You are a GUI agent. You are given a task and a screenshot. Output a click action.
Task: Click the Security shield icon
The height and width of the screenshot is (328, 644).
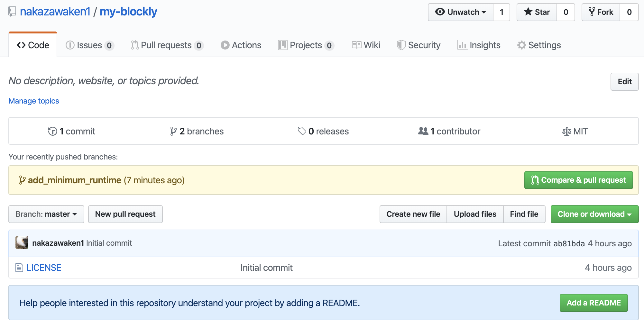pos(401,45)
